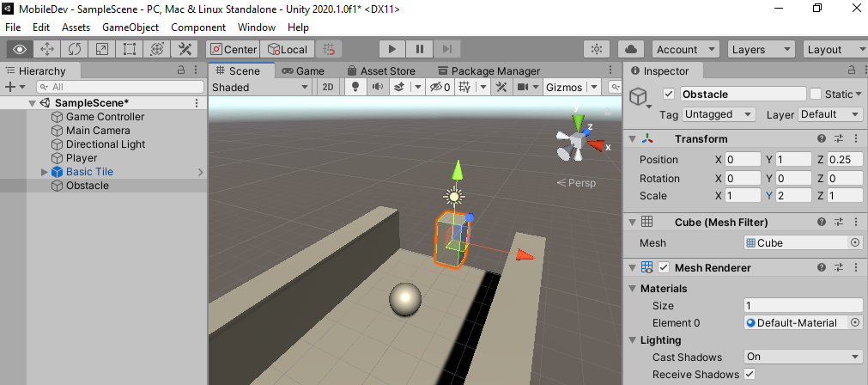868x385 pixels.
Task: Open Unity cloud services icon
Action: pos(630,49)
